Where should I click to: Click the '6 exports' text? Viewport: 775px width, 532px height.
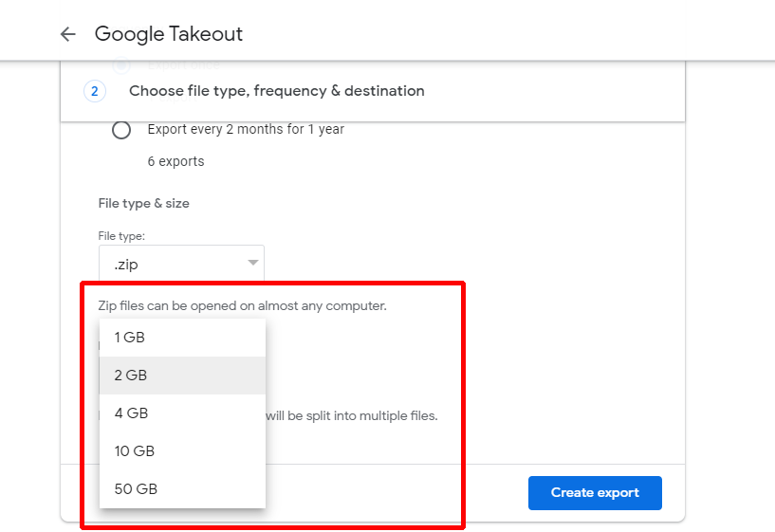click(x=175, y=161)
